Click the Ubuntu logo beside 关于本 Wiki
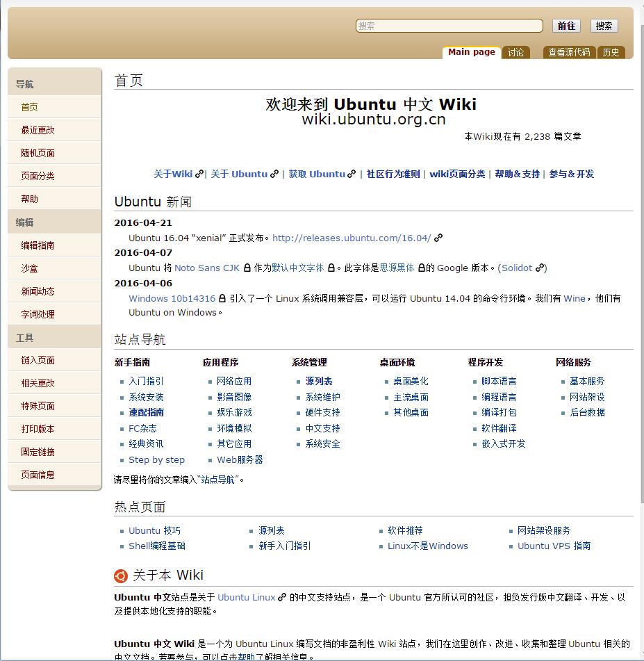 point(121,576)
